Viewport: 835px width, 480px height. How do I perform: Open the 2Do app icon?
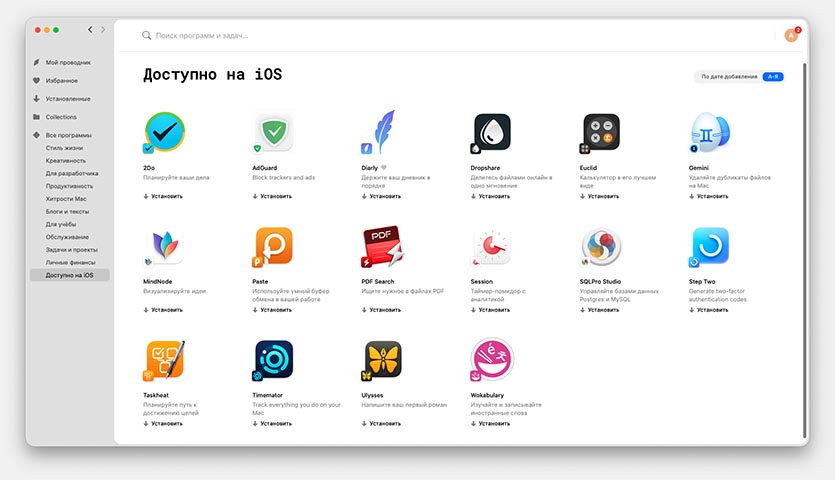pyautogui.click(x=165, y=132)
